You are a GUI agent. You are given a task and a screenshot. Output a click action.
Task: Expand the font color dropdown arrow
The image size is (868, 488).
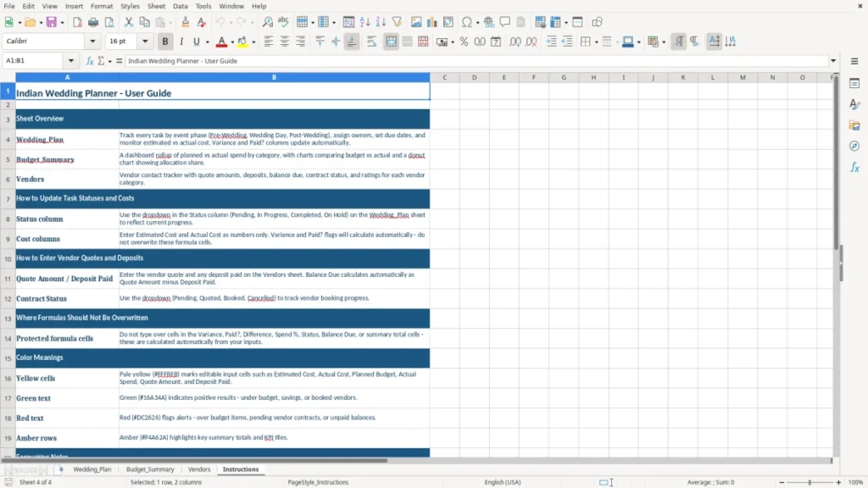coord(232,42)
